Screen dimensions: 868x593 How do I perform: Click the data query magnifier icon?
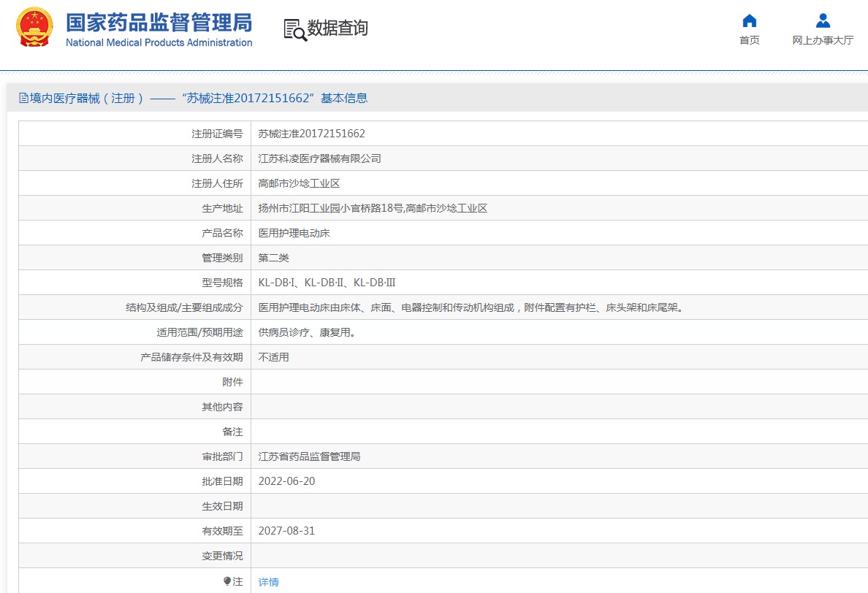tap(294, 30)
